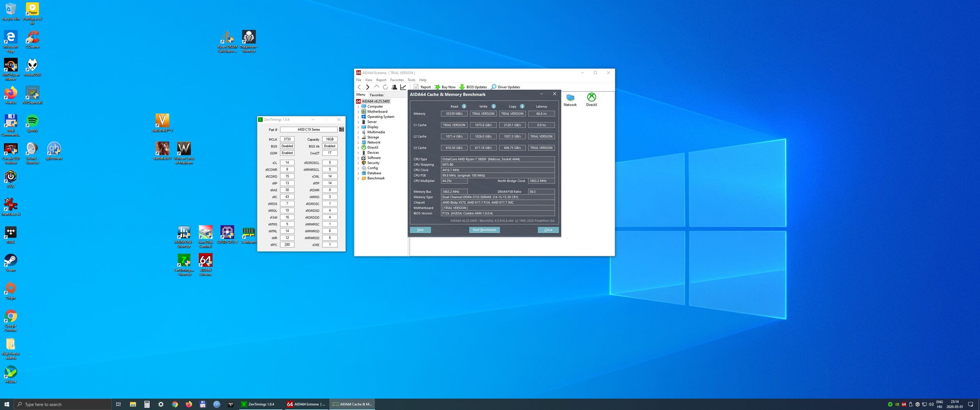
Task: Expand the Benchmark tree node
Action: point(359,178)
